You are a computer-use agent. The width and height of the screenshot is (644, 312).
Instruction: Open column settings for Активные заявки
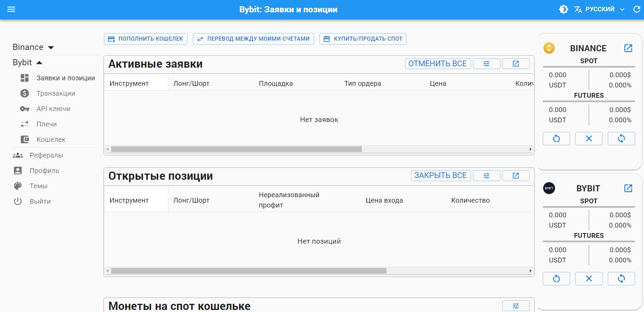coord(486,64)
